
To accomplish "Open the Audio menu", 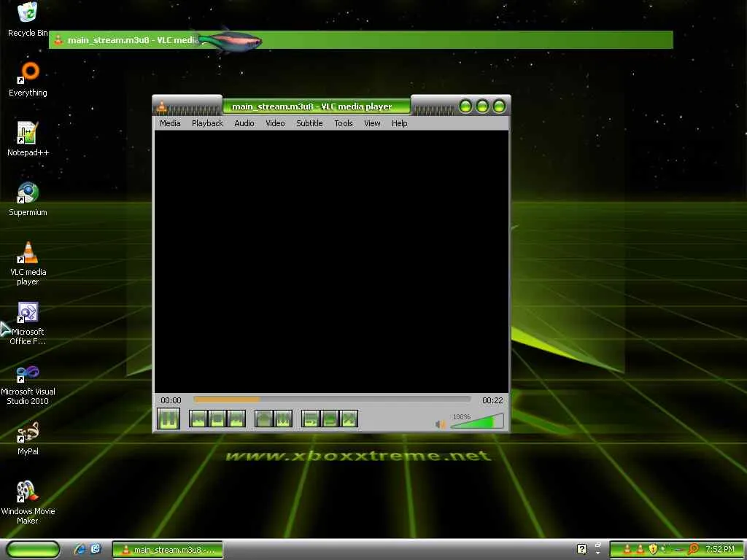I will (244, 123).
